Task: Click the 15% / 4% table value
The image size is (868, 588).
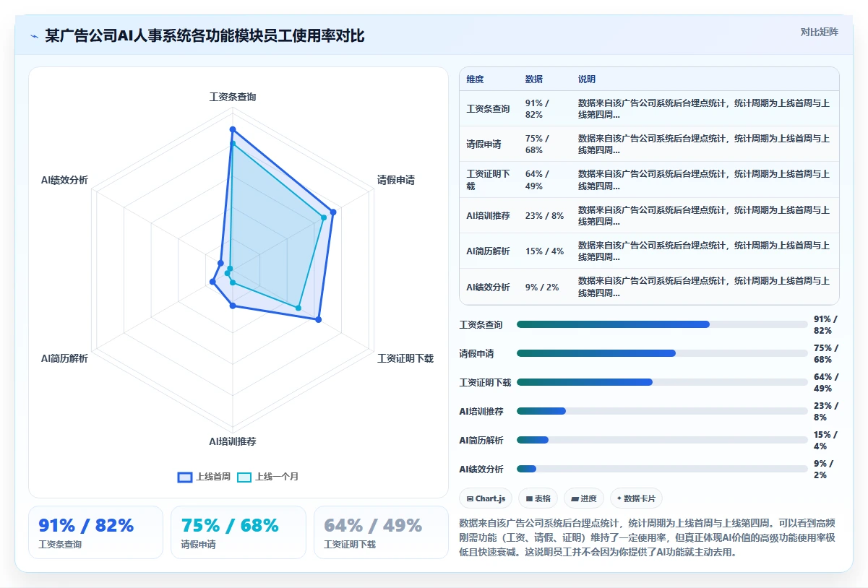Action: [x=545, y=251]
